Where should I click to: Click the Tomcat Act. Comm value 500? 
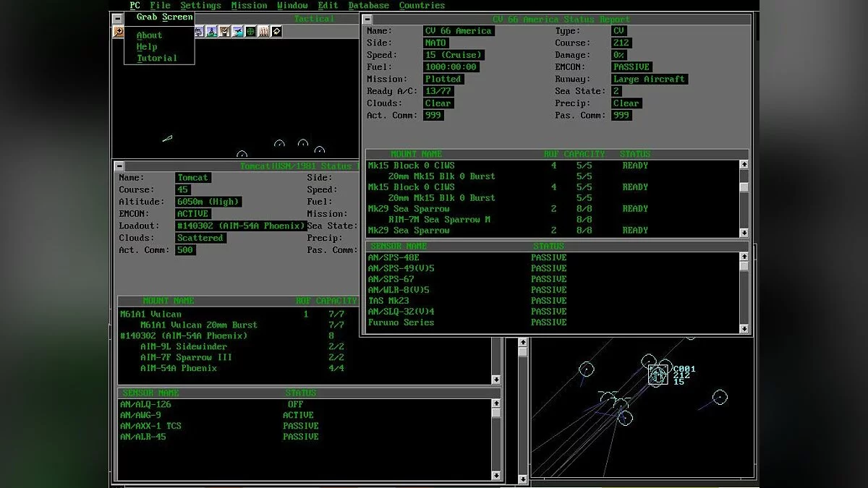[186, 250]
